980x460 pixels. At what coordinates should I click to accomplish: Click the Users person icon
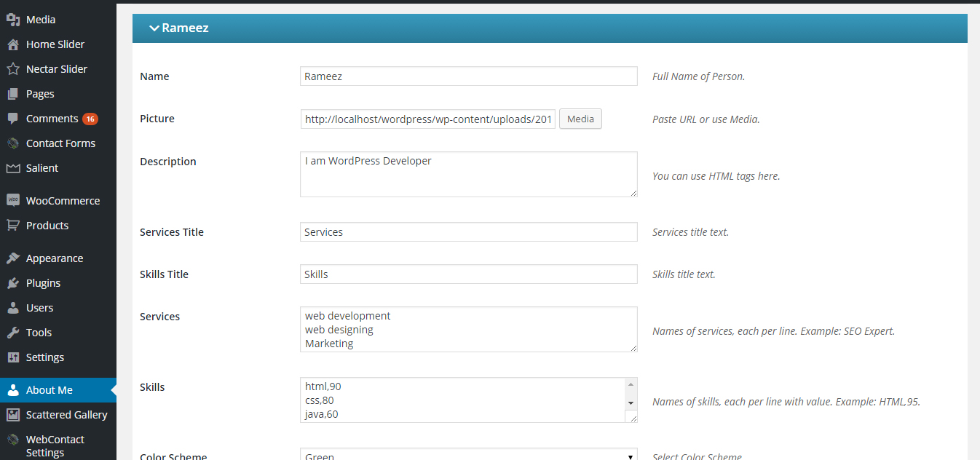pyautogui.click(x=12, y=308)
